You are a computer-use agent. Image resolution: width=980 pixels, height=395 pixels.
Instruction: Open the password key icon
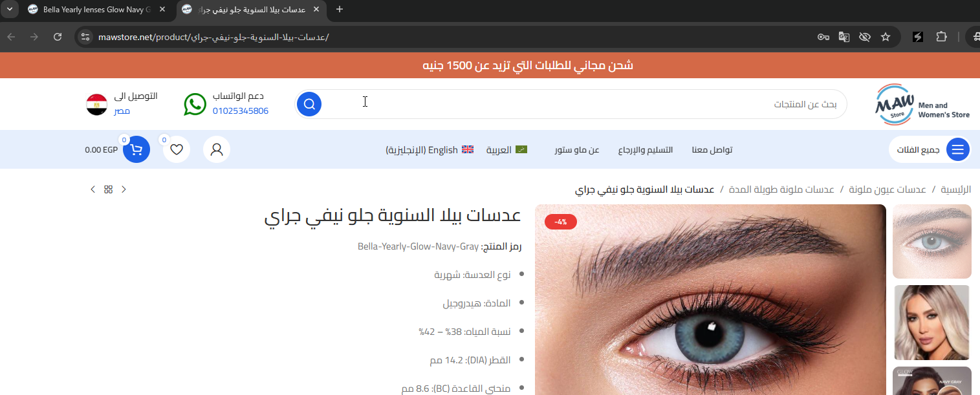(x=823, y=37)
